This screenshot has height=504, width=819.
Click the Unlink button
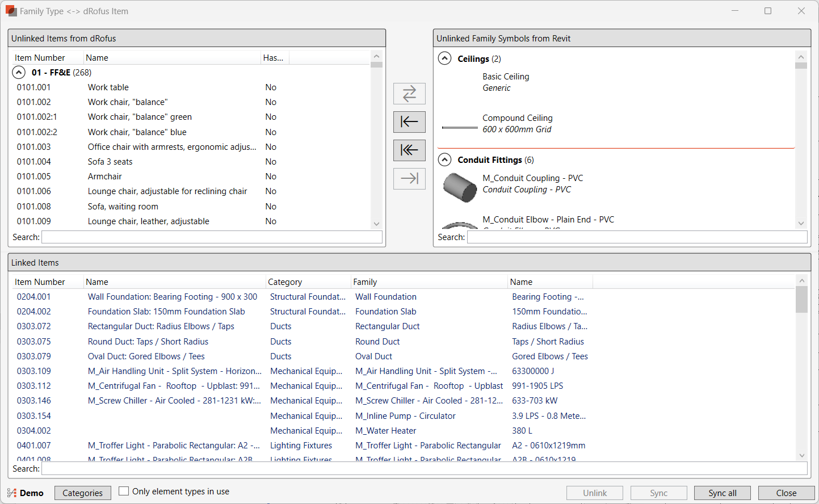[594, 493]
